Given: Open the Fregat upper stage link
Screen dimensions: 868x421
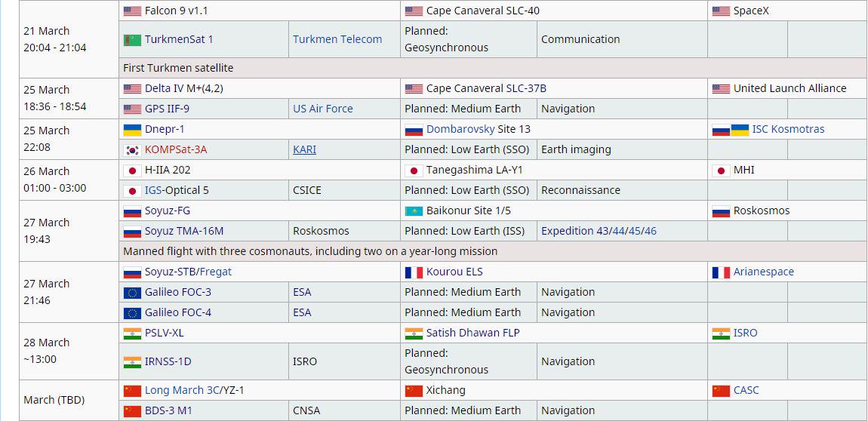Looking at the screenshot, I should [215, 272].
